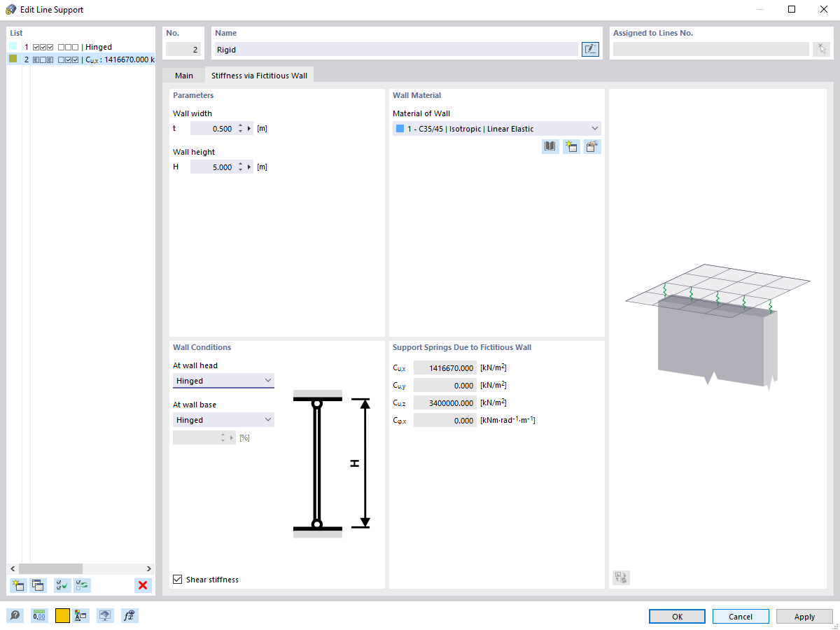Open the help dialog
This screenshot has width=840, height=630.
(x=14, y=615)
